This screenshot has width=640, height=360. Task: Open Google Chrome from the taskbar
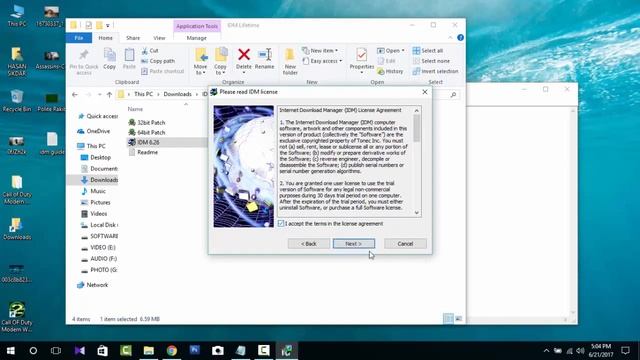(x=172, y=350)
